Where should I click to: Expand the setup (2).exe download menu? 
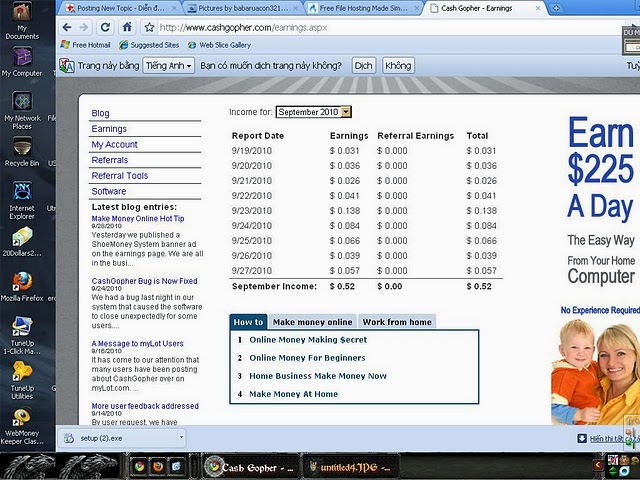181,438
